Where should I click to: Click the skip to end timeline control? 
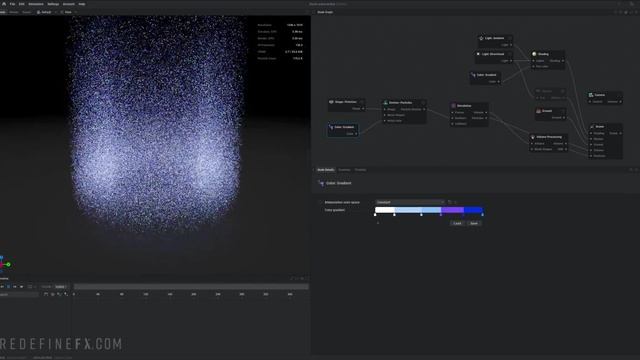(x=22, y=287)
